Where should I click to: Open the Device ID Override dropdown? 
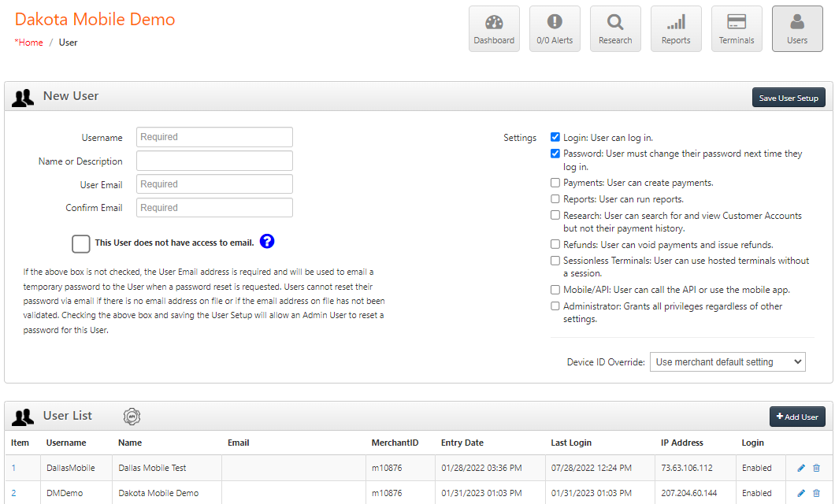pos(727,361)
